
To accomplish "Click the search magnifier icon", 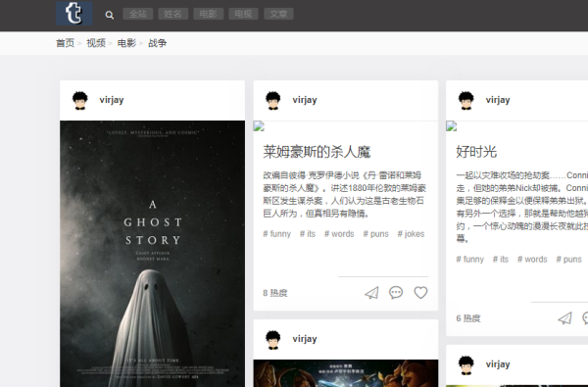I will coord(109,15).
